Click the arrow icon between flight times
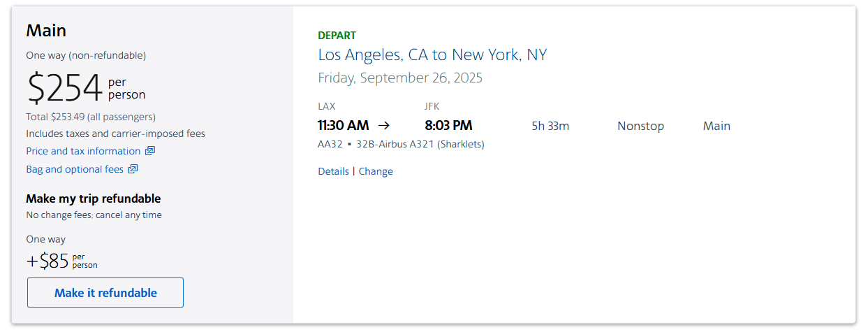 [x=384, y=126]
